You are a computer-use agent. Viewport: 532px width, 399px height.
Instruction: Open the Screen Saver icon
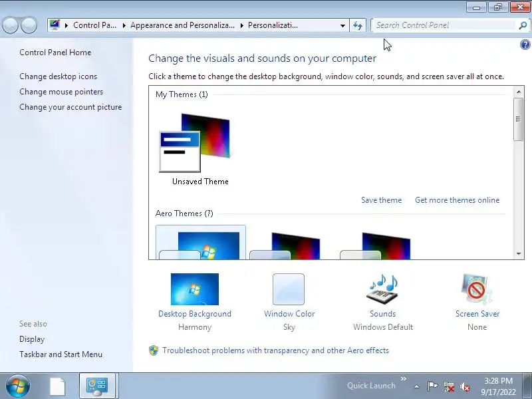pyautogui.click(x=477, y=289)
